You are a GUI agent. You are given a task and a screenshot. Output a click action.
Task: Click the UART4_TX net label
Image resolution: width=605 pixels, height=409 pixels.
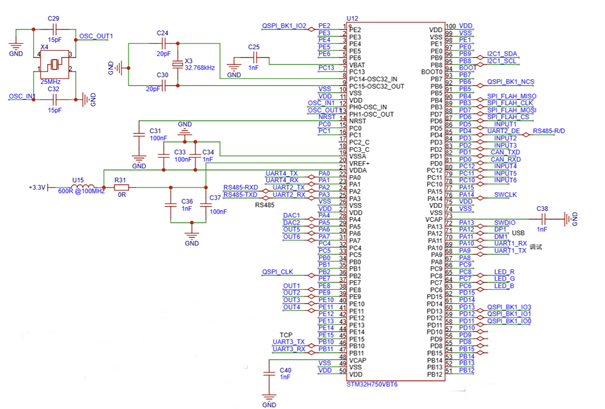282,173
